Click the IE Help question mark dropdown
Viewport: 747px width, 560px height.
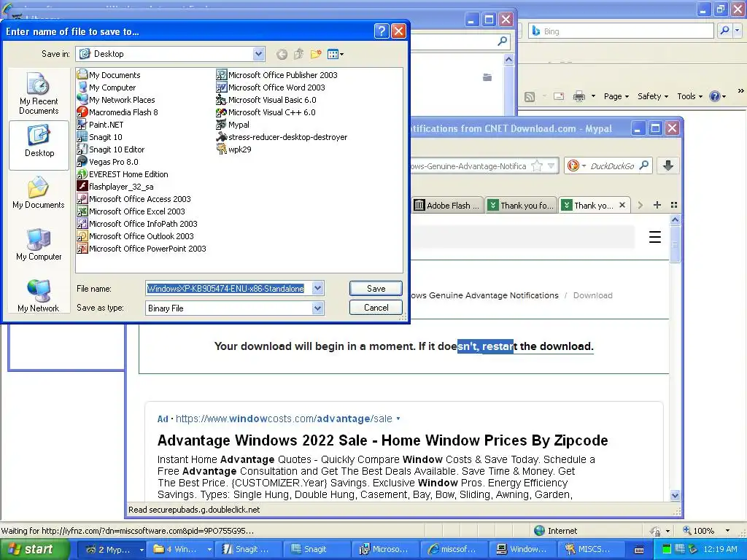coord(718,96)
